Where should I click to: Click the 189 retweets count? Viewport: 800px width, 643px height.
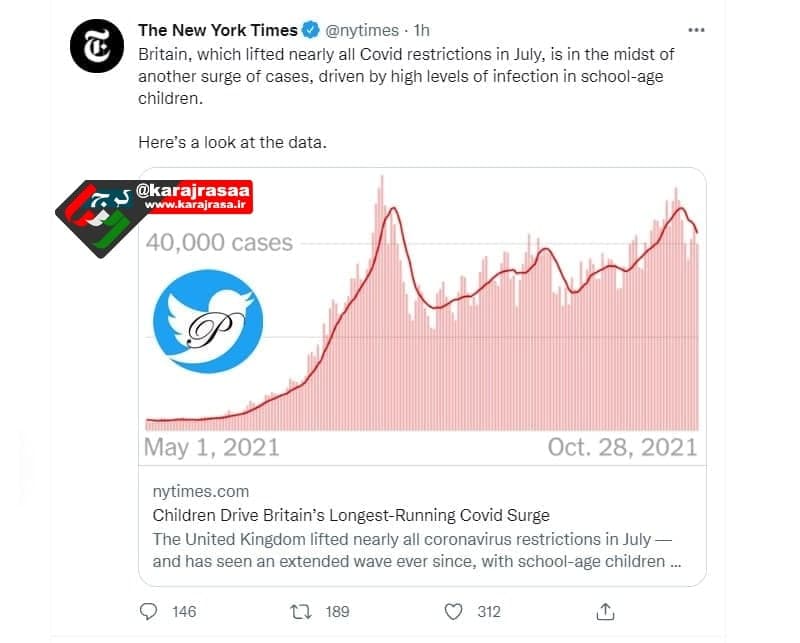(337, 611)
